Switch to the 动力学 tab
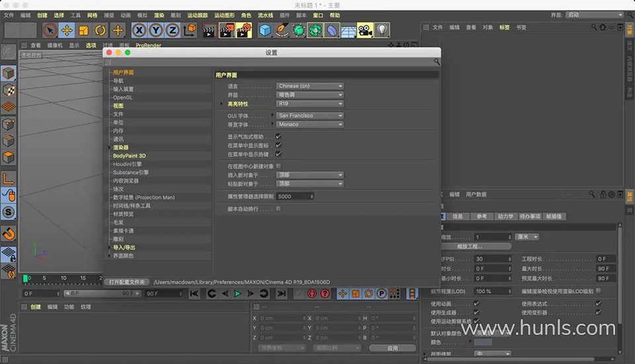635x364 pixels. 505,217
